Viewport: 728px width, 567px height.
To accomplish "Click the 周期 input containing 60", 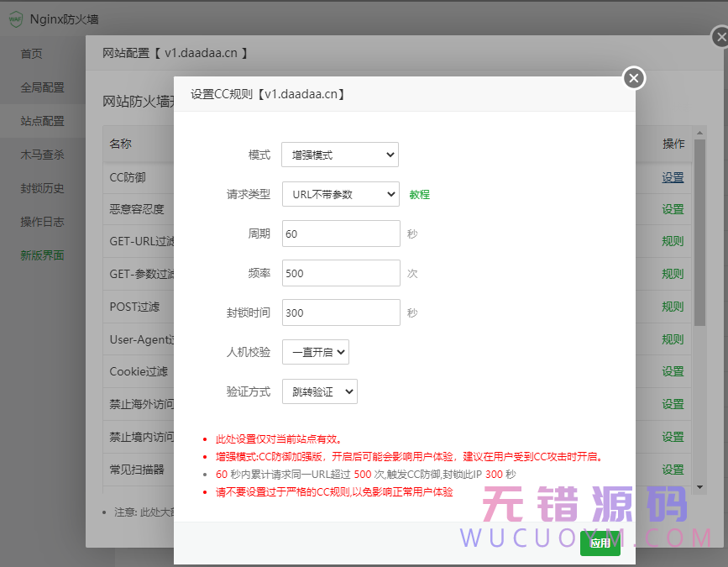I will [x=339, y=234].
